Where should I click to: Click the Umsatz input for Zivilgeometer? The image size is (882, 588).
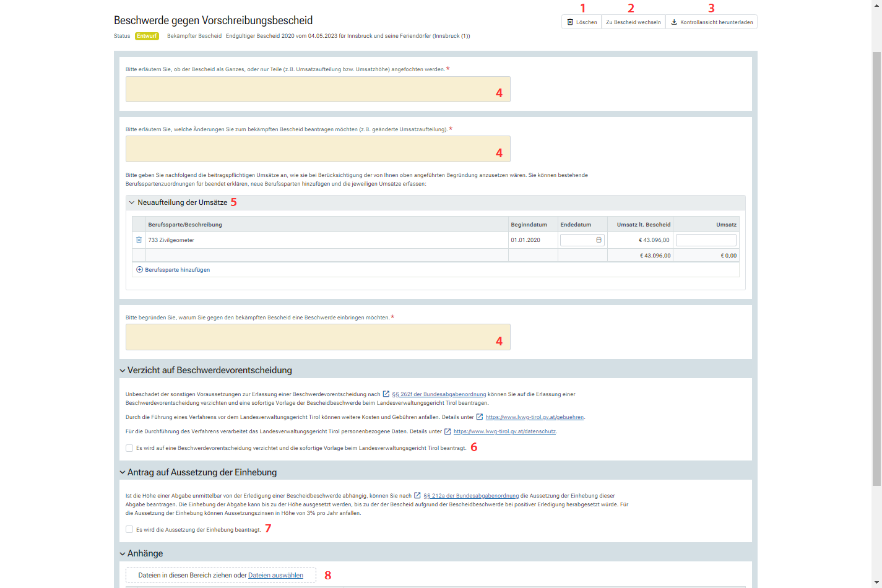pyautogui.click(x=706, y=240)
